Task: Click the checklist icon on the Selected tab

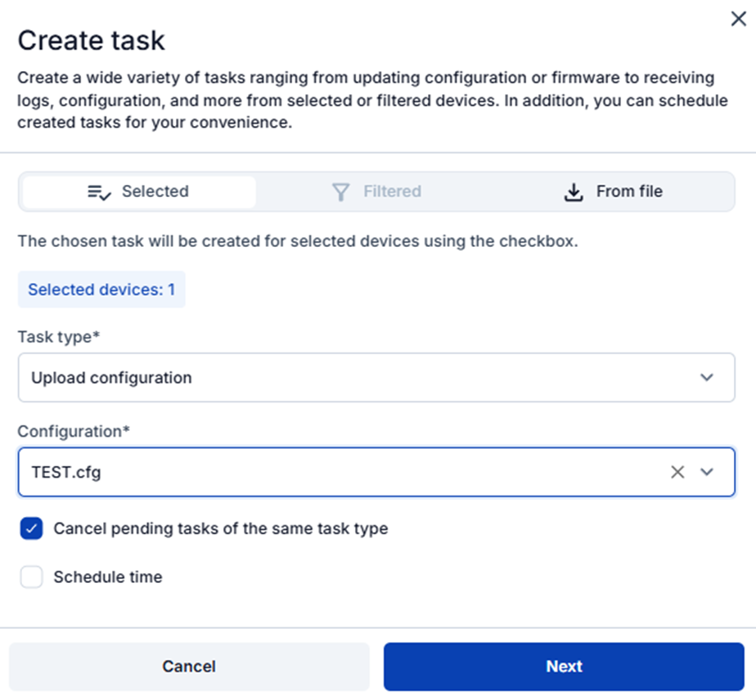Action: pyautogui.click(x=98, y=191)
